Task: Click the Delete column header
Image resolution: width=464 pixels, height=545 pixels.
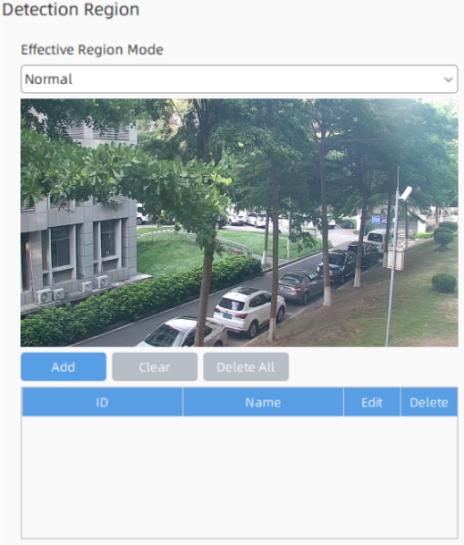Action: point(429,402)
